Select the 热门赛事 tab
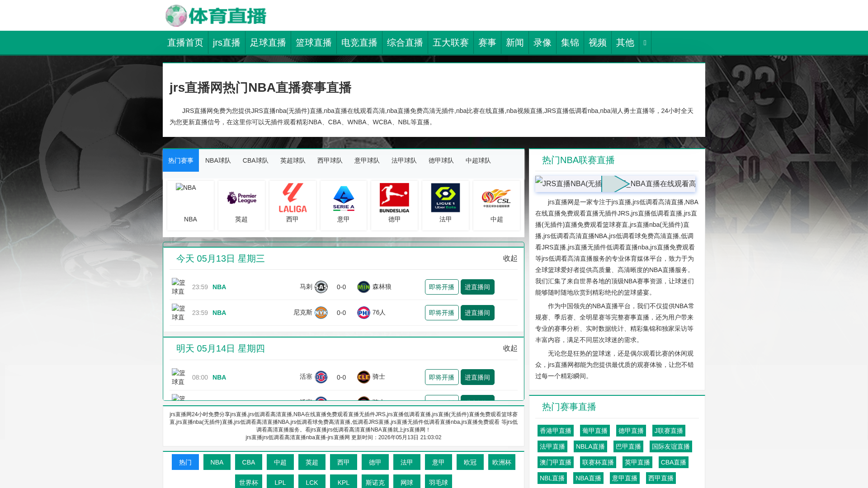This screenshot has height=488, width=868. click(181, 160)
